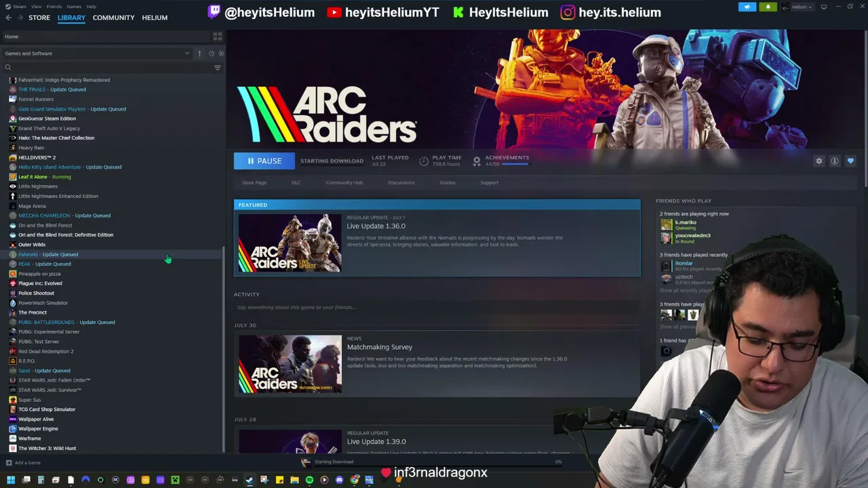
Task: Open the library filter options icon
Action: pos(218,68)
